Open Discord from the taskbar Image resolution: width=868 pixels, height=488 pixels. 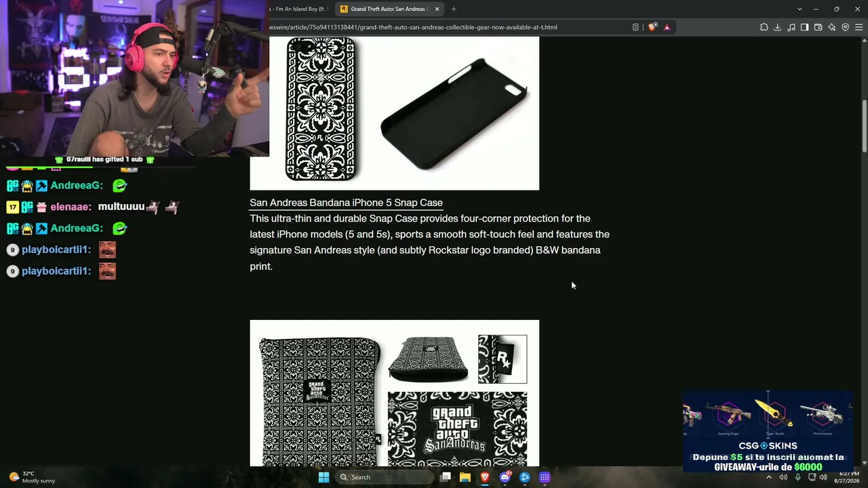pos(505,477)
